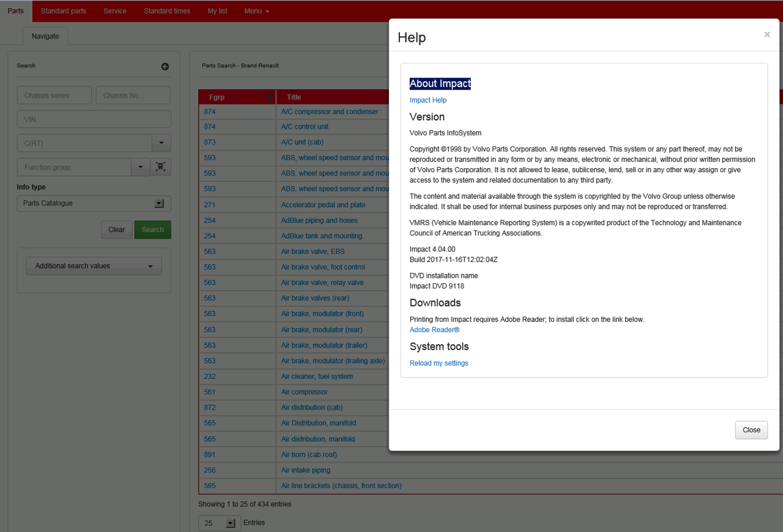Focus the C(RT) input field

[x=84, y=143]
